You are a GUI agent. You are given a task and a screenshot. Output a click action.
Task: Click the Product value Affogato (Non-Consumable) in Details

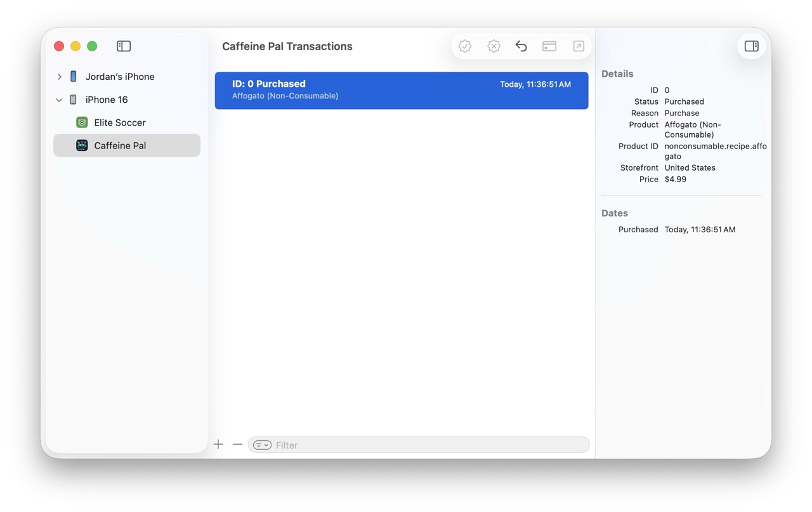tap(693, 129)
